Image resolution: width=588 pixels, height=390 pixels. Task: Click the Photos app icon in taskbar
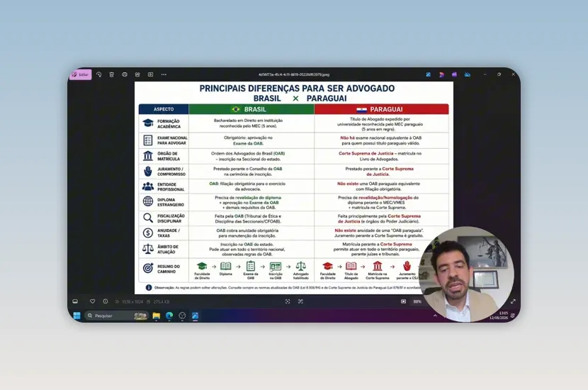[195, 316]
